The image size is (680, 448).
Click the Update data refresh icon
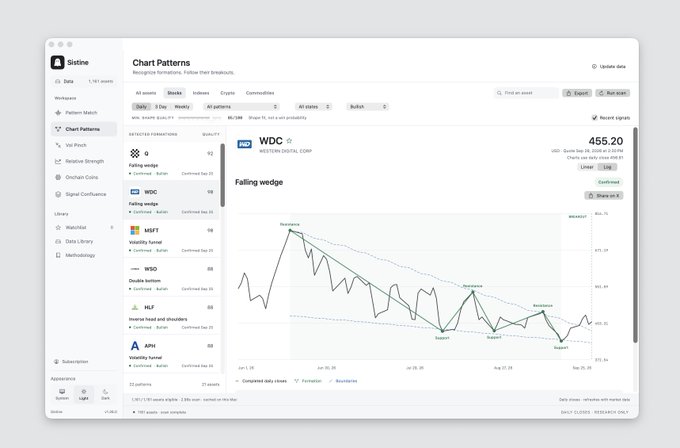tap(594, 66)
